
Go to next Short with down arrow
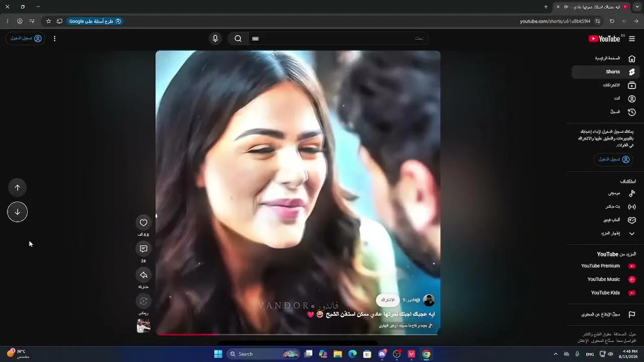(17, 212)
